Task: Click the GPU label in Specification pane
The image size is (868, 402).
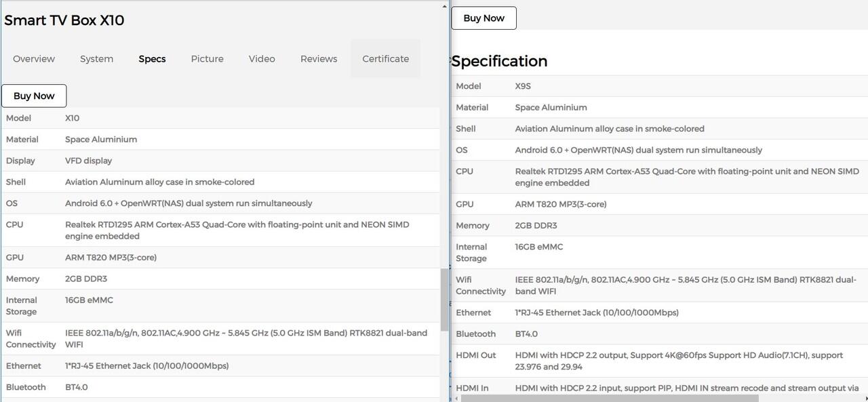Action: coord(465,204)
